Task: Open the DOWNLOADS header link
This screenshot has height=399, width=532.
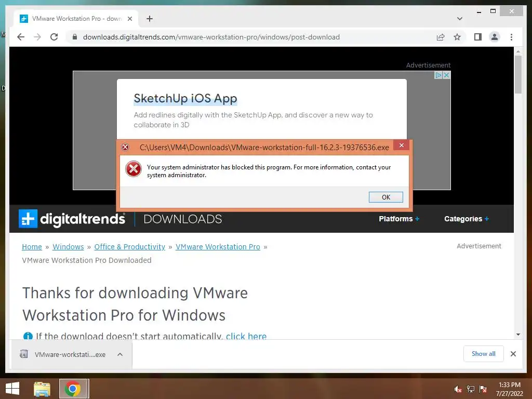Action: tap(182, 219)
